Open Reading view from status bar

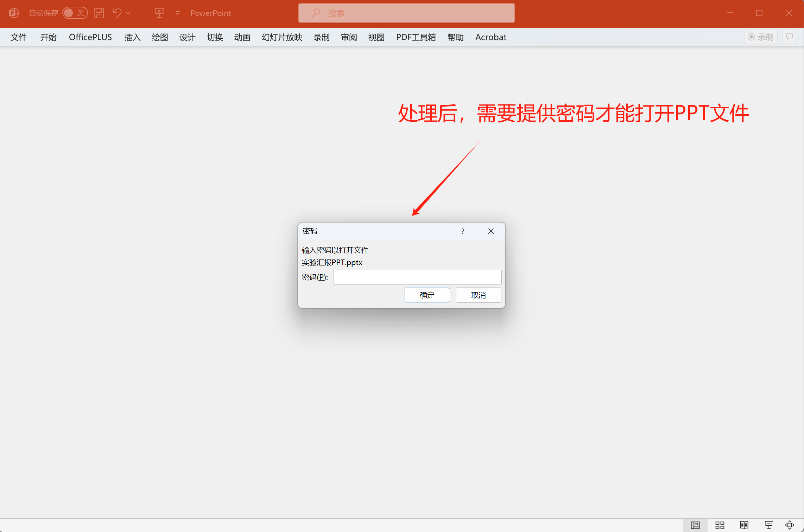point(744,525)
